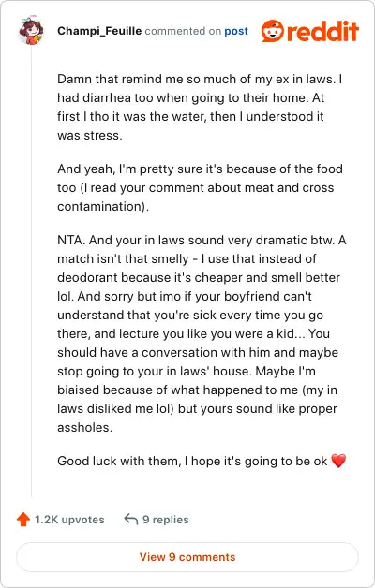Viewport: 375px width, 588px height.
Task: Open the "View 9 comments" button
Action: click(187, 557)
